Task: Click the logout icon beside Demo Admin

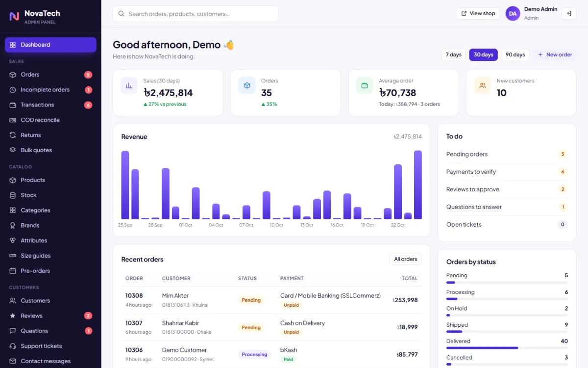Action: coord(569,14)
